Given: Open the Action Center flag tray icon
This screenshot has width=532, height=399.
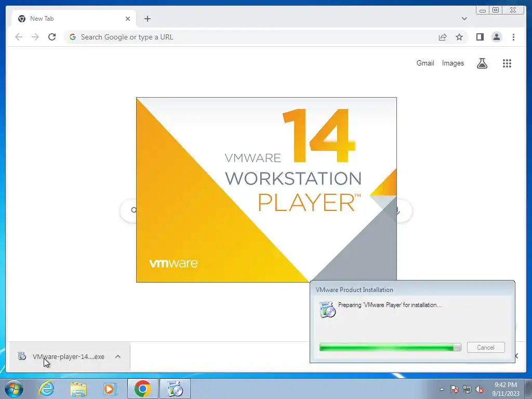Looking at the screenshot, I should coord(455,389).
